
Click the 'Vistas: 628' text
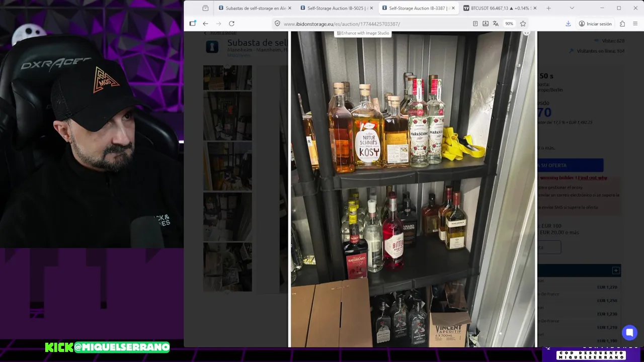(x=613, y=41)
